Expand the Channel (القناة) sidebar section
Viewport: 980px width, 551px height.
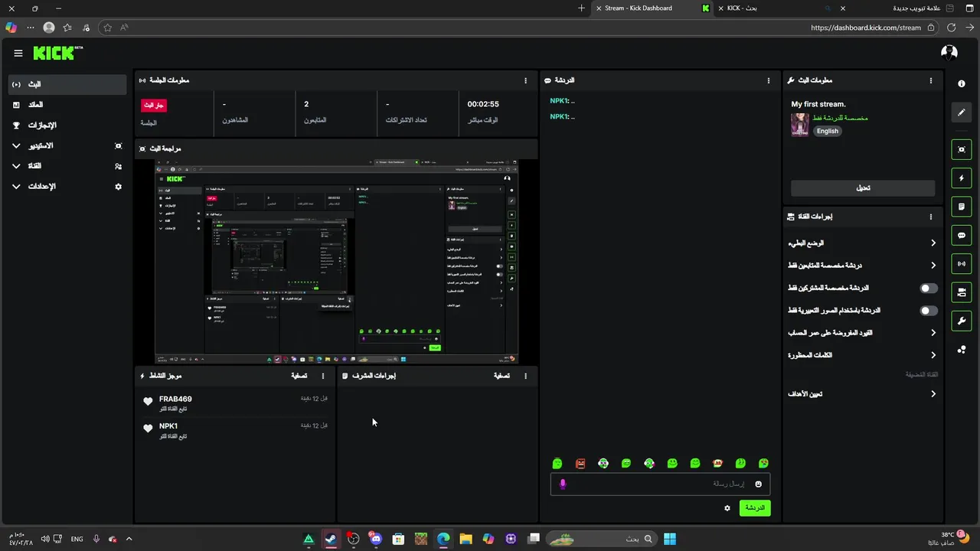point(67,166)
